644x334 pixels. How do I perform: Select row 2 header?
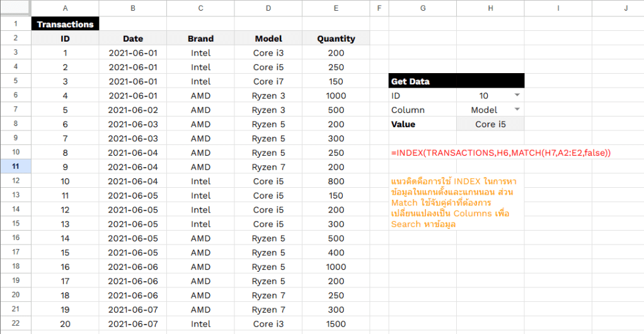pyautogui.click(x=15, y=38)
